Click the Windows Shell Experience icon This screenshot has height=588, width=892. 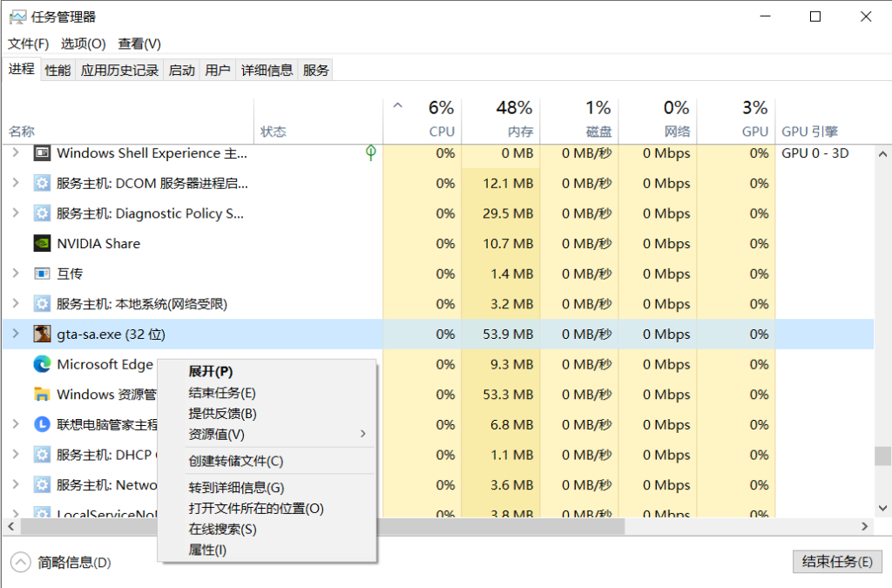pyautogui.click(x=43, y=153)
